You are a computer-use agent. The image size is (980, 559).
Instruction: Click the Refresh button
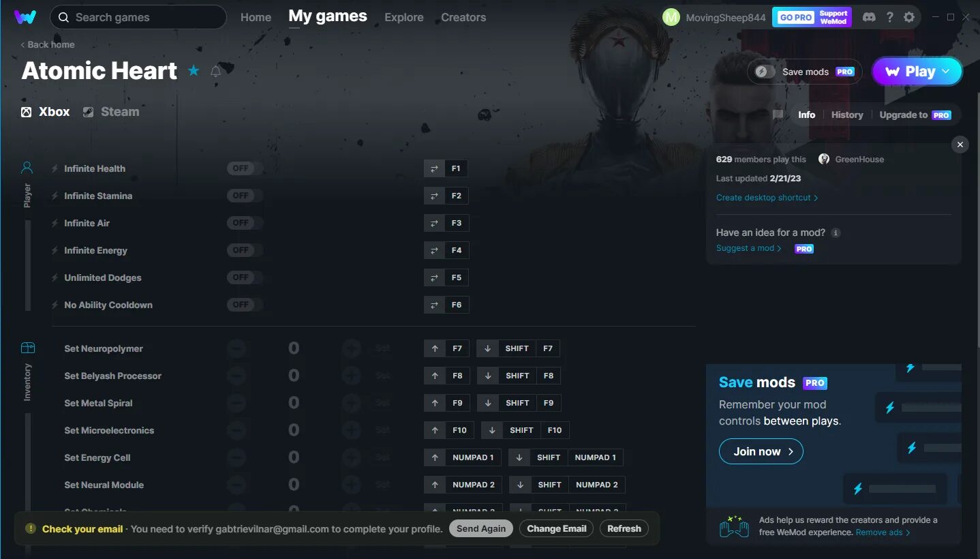pos(624,528)
